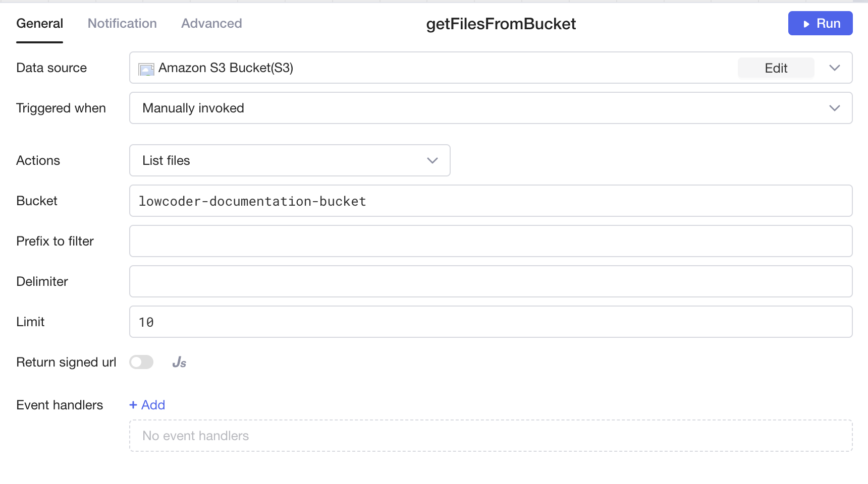Select the General tab

[40, 24]
